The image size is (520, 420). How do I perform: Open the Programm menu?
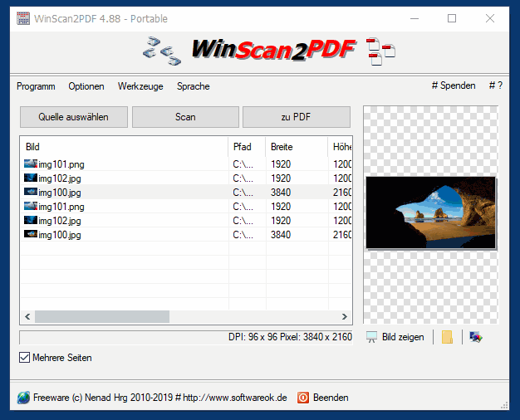36,86
